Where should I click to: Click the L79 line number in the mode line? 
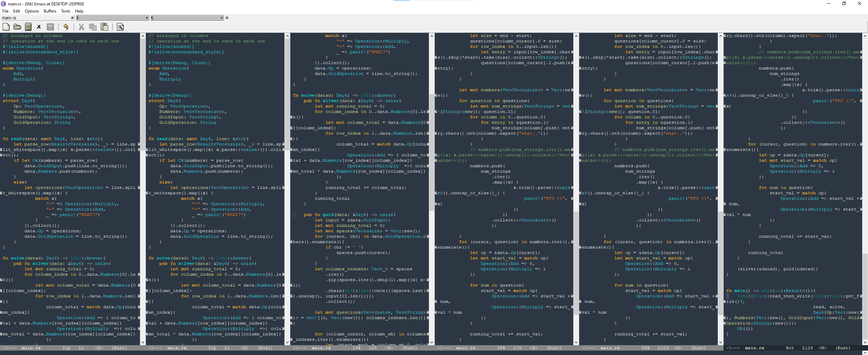(x=517, y=348)
